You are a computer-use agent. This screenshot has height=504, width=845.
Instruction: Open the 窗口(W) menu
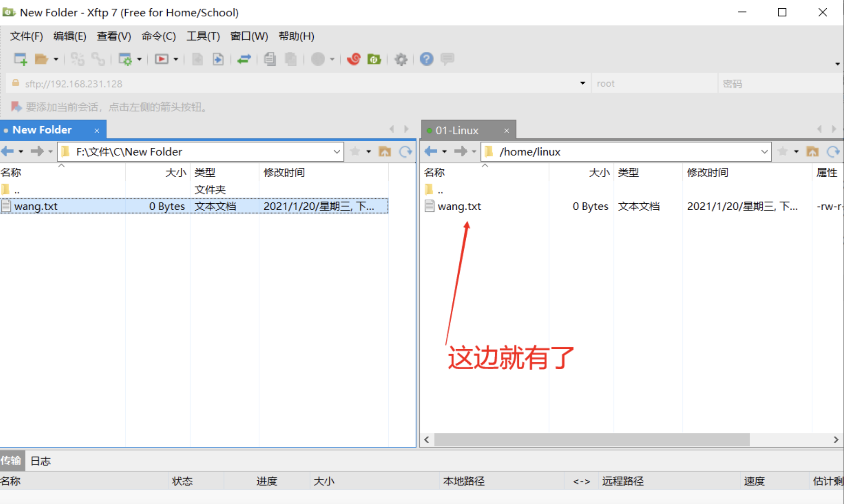pos(249,36)
